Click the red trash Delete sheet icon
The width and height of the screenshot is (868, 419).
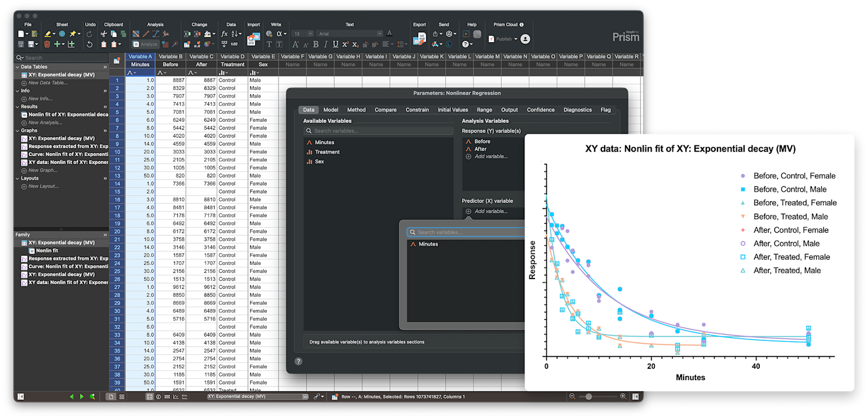pos(47,44)
